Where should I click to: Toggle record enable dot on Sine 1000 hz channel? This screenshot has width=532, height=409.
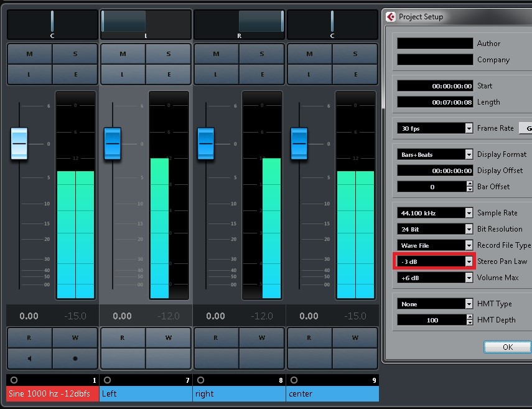coord(75,359)
